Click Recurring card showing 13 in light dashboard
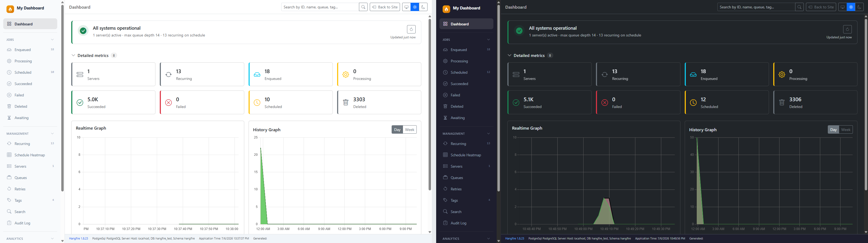 click(202, 75)
